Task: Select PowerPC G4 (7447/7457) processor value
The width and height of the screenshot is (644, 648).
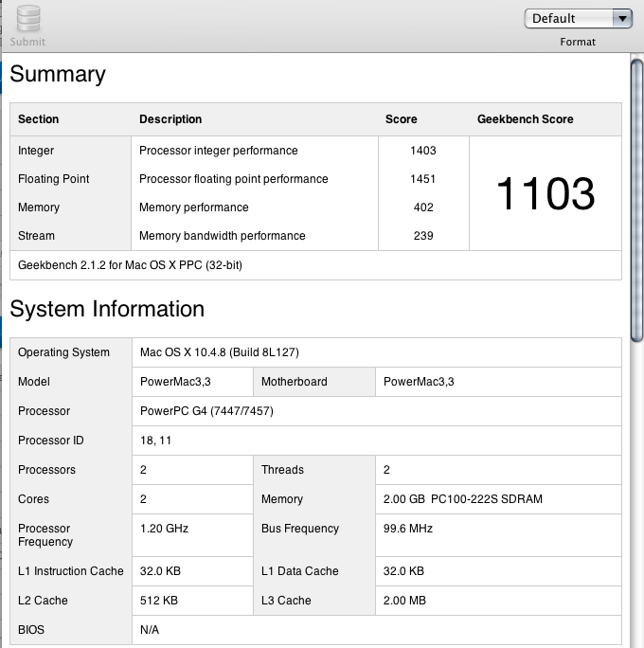Action: tap(206, 411)
